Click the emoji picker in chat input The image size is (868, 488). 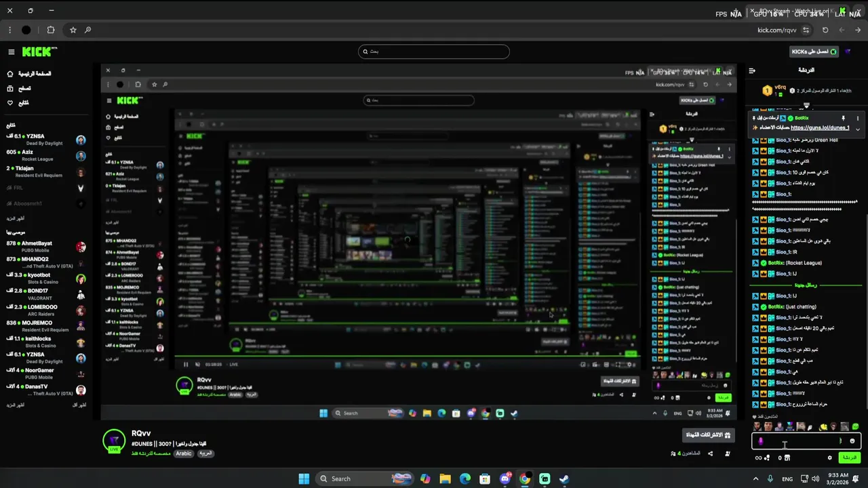[852, 441]
